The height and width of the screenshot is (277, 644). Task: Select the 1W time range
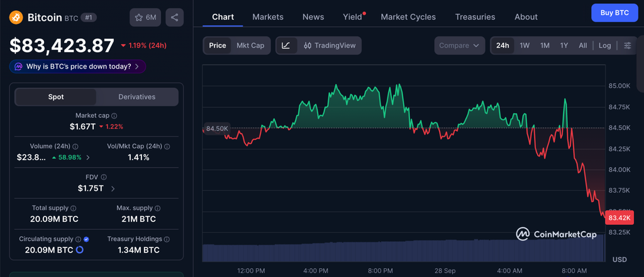(525, 46)
